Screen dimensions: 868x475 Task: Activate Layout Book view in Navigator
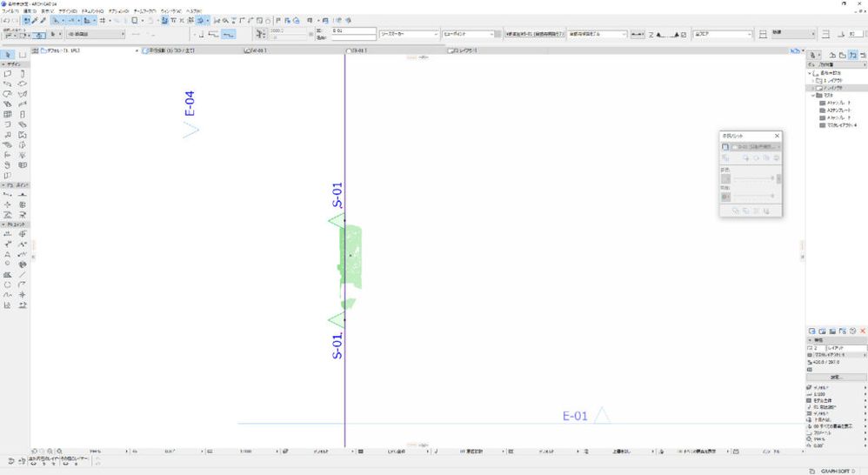(853, 56)
